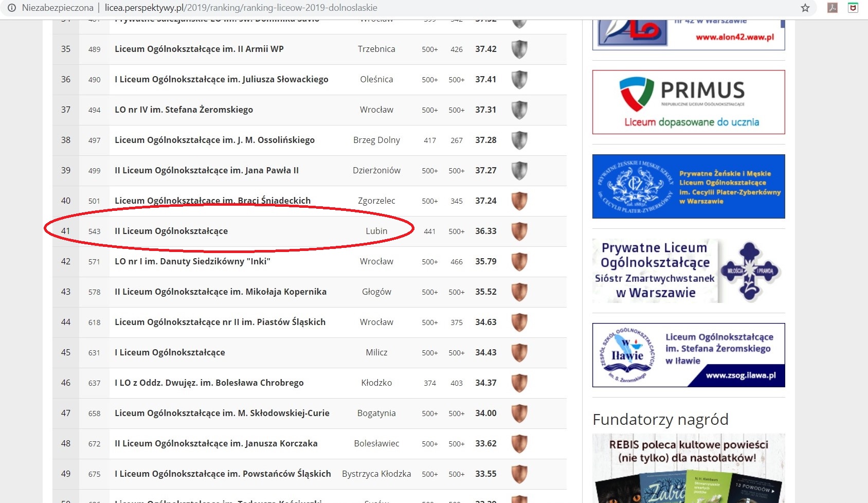Select LO nr IV im. Stefana Żeromskiego
This screenshot has width=868, height=503.
[184, 110]
